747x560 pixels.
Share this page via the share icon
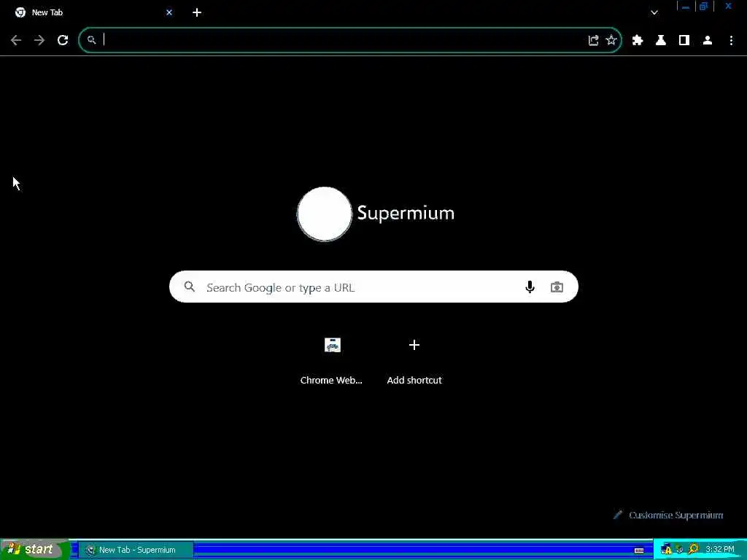tap(593, 41)
